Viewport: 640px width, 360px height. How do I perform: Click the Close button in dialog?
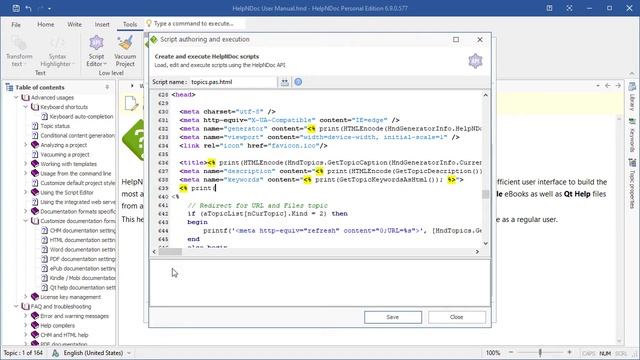[457, 317]
